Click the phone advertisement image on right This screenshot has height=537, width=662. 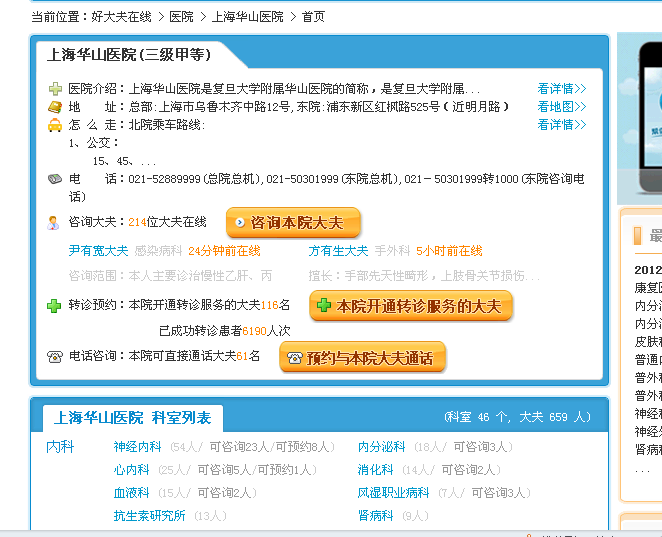640,118
